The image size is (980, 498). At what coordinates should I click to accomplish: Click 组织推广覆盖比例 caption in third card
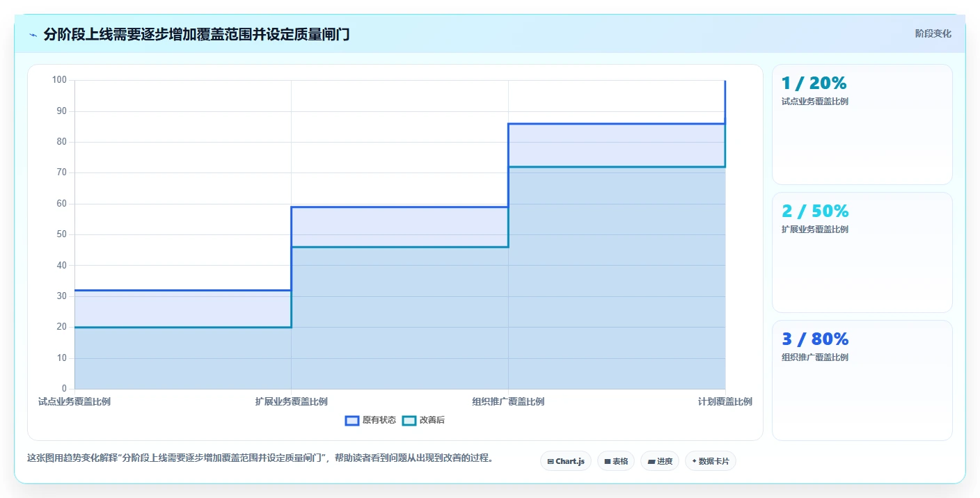(x=815, y=358)
